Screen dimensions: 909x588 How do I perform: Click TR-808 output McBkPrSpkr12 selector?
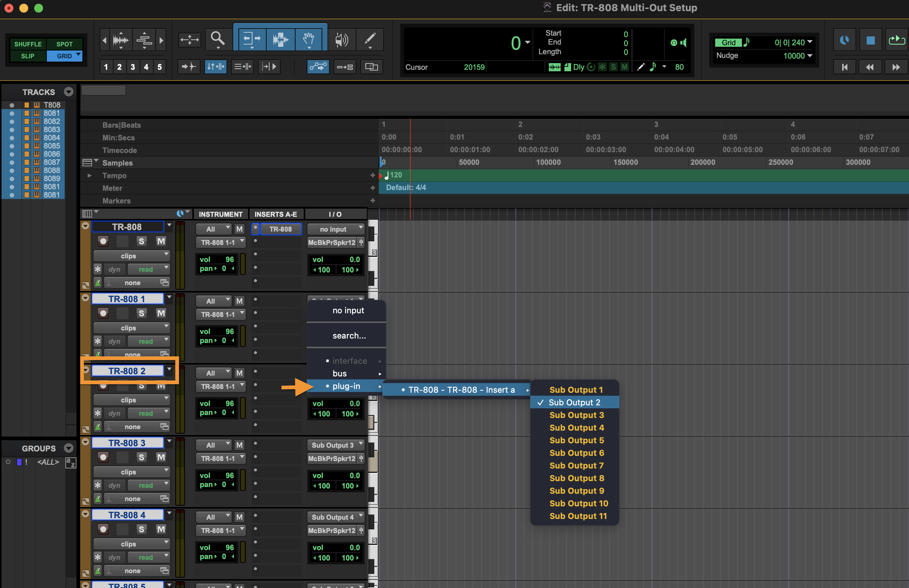pyautogui.click(x=332, y=242)
